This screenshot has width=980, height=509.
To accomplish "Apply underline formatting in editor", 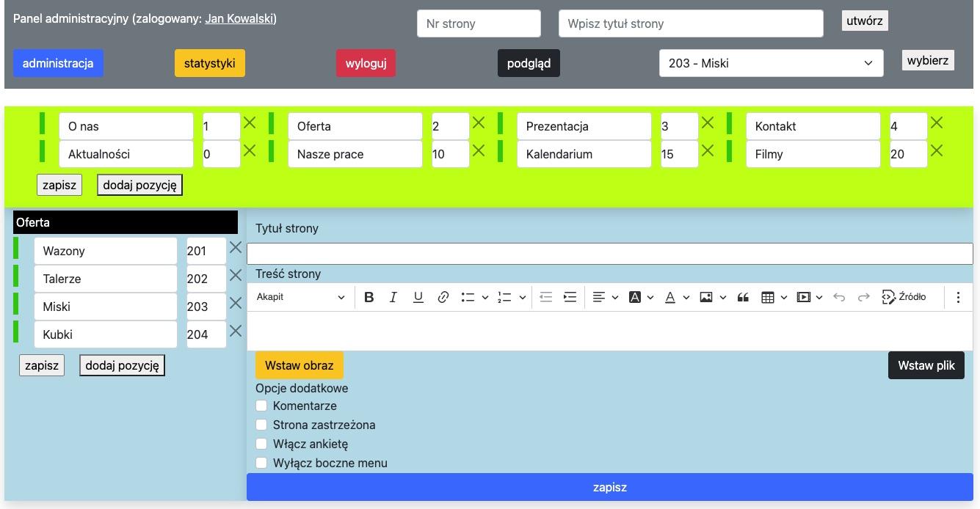I will pyautogui.click(x=418, y=297).
